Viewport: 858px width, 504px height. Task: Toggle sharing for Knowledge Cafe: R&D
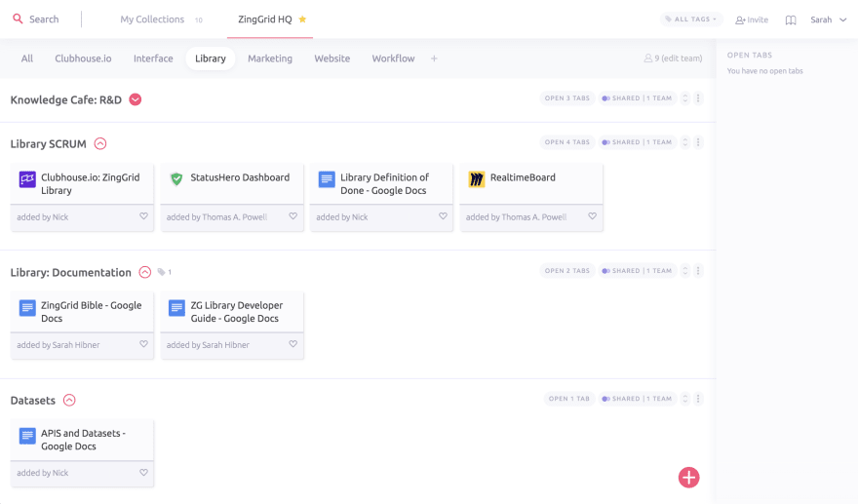[637, 98]
